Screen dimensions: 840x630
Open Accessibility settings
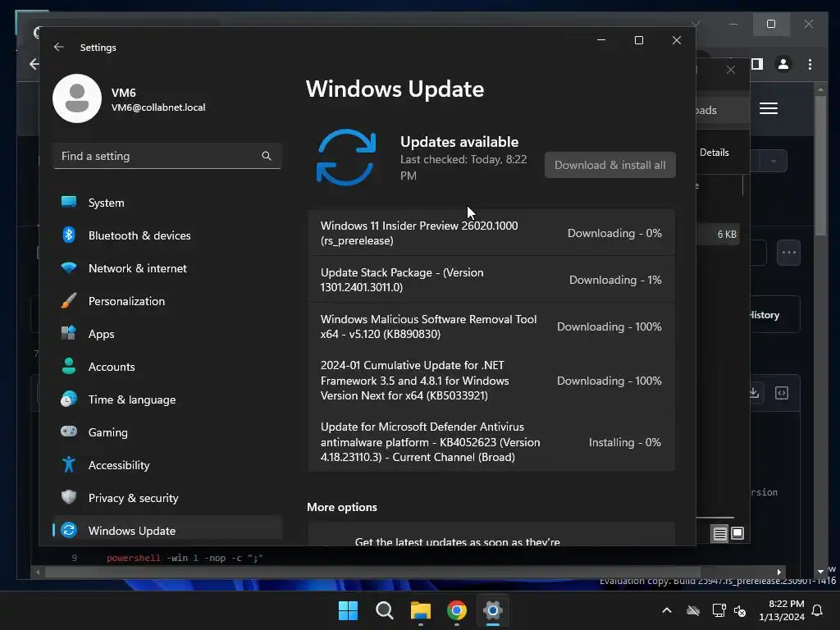(167, 465)
